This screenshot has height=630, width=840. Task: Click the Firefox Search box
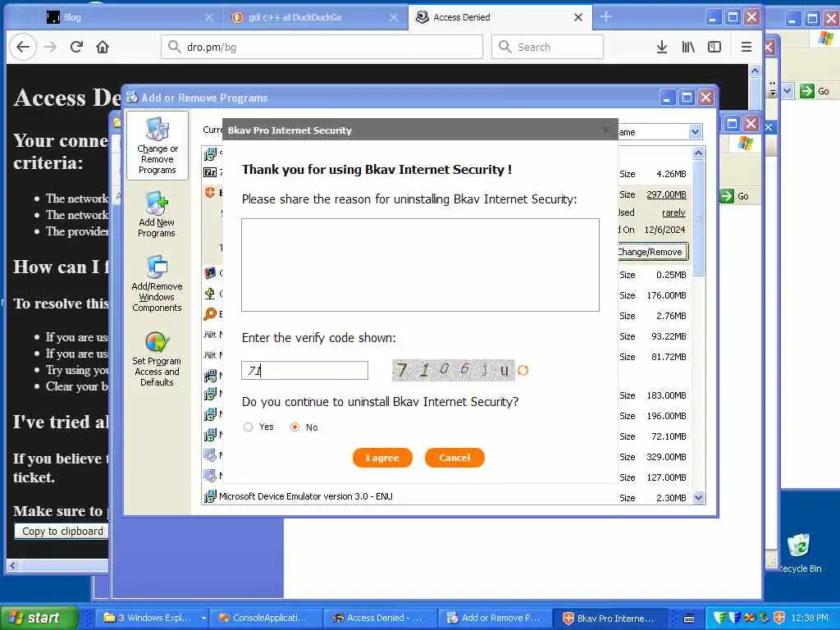click(x=547, y=47)
